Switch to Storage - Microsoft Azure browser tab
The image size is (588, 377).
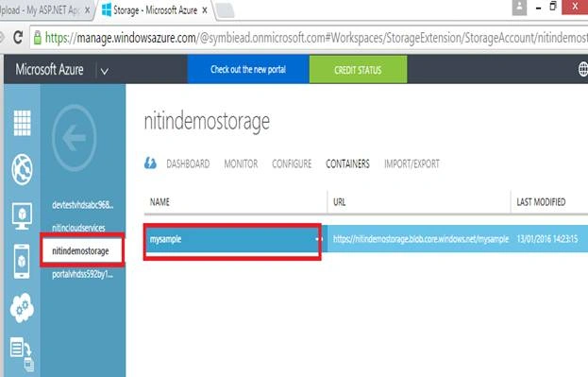click(x=155, y=10)
